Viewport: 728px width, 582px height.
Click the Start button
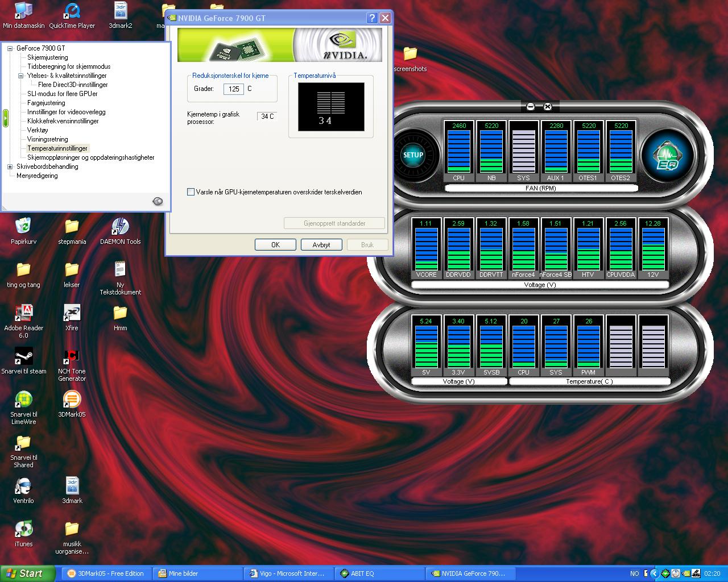tap(27, 573)
